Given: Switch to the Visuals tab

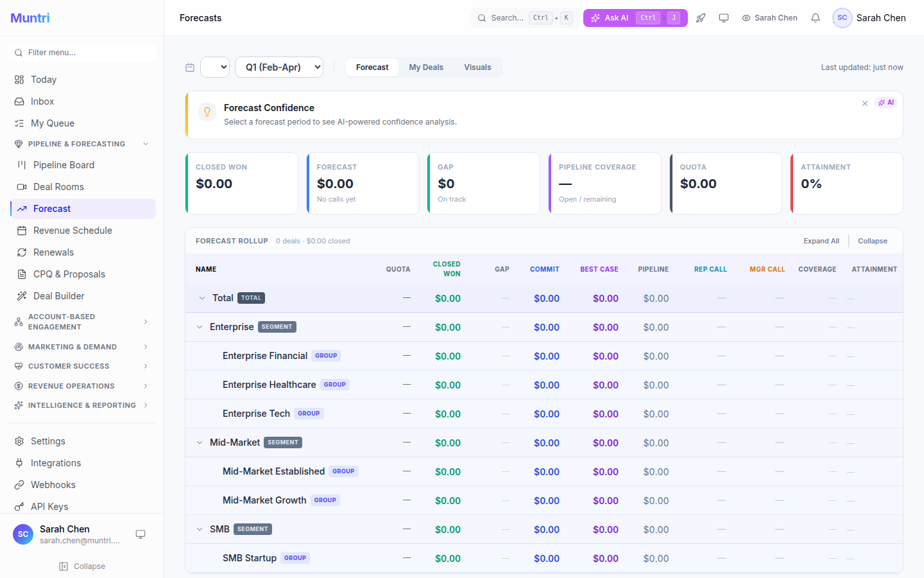Looking at the screenshot, I should pos(477,67).
